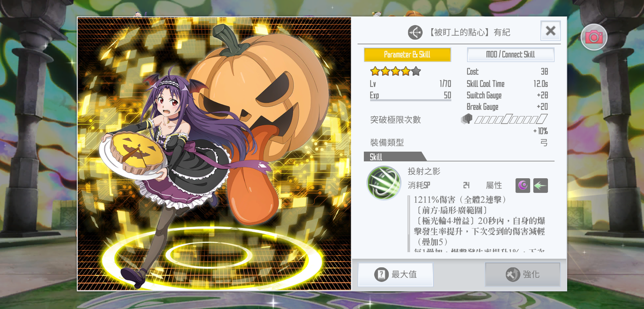Click the question mark icon on 最大值
The height and width of the screenshot is (309, 644).
[381, 274]
